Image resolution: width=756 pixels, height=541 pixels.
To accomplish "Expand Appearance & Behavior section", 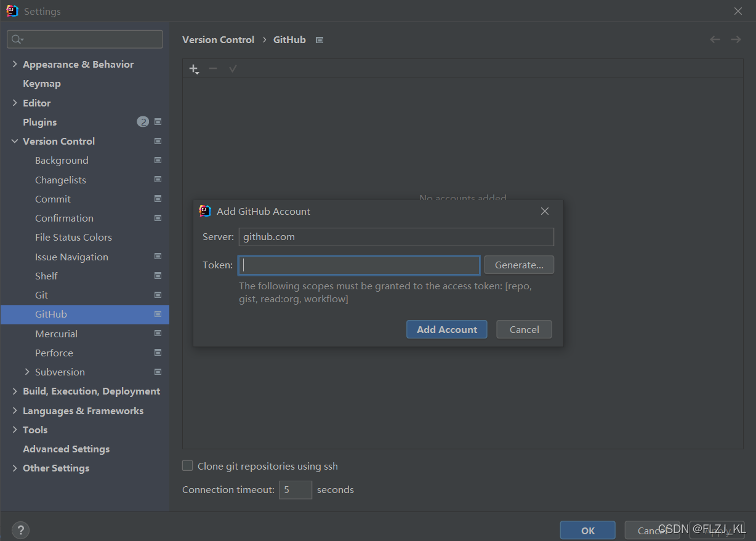I will tap(15, 64).
